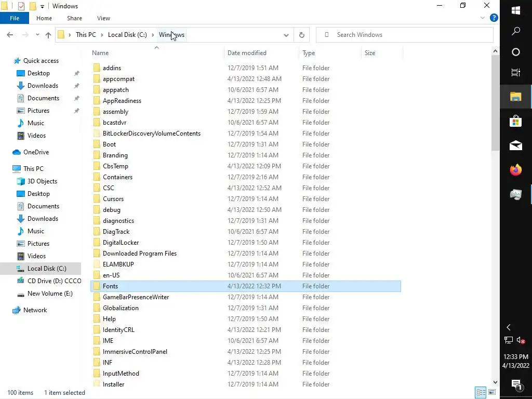Select the Downloaded Program Files folder

(x=139, y=254)
